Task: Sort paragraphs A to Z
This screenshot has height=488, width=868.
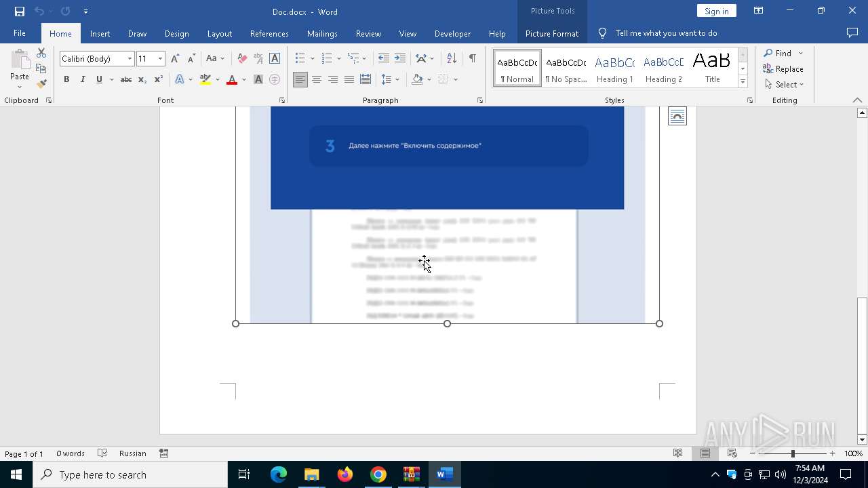Action: [452, 58]
